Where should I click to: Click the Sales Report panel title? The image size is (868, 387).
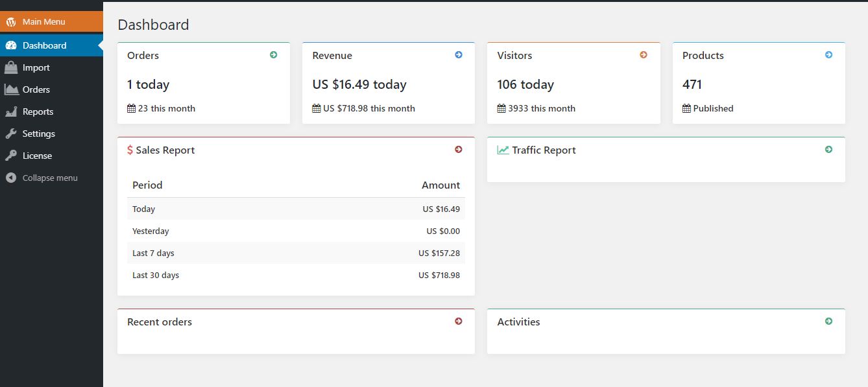point(165,150)
